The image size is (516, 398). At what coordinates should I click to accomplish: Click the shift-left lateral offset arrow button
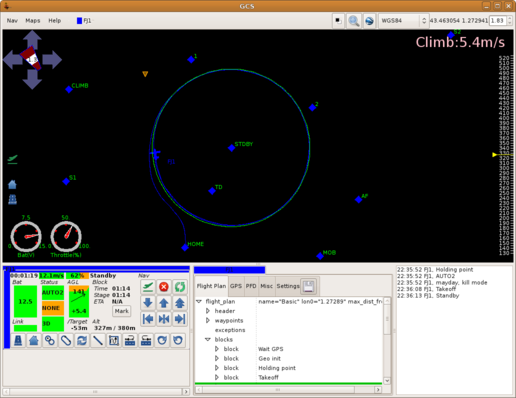coord(148,319)
